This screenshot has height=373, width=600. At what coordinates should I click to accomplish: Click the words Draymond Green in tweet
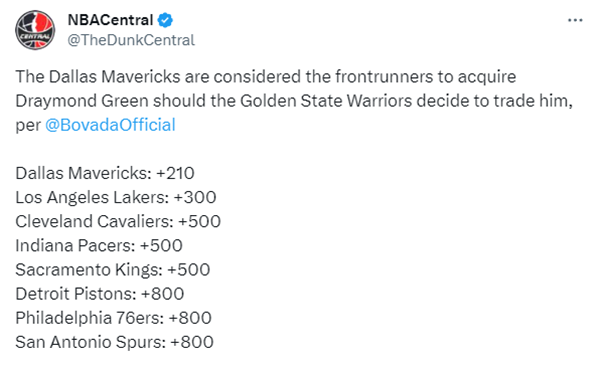82,101
